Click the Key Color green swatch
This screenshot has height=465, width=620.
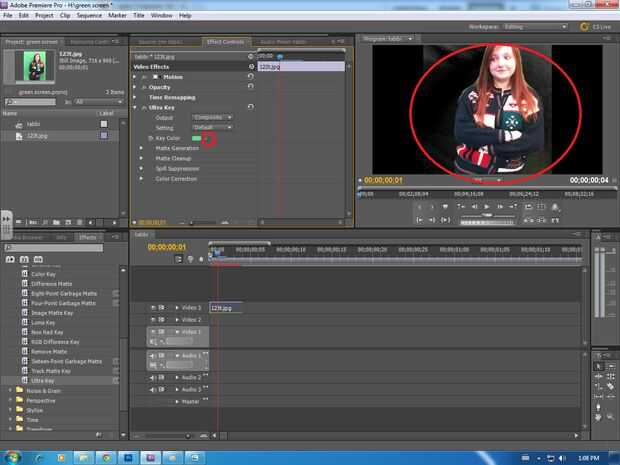click(x=197, y=138)
